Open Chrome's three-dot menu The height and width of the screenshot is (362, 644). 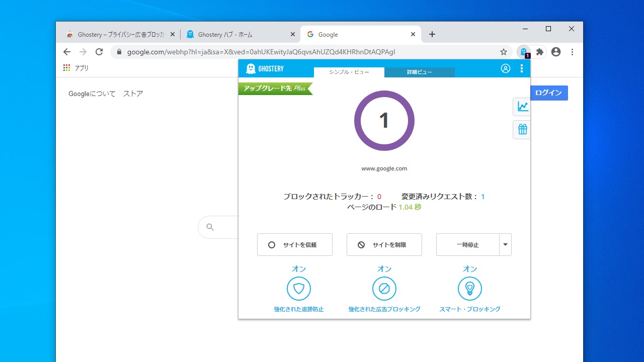(x=572, y=52)
